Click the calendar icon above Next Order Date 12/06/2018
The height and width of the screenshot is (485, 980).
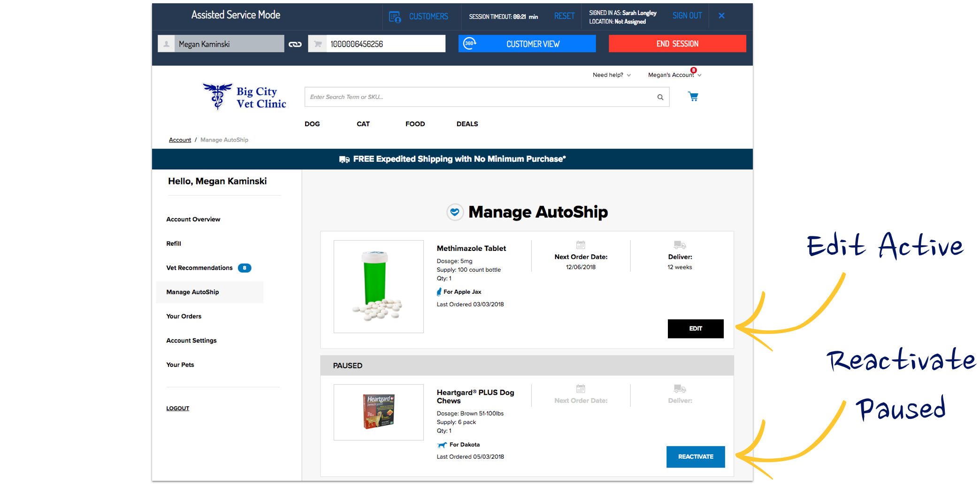pos(581,245)
